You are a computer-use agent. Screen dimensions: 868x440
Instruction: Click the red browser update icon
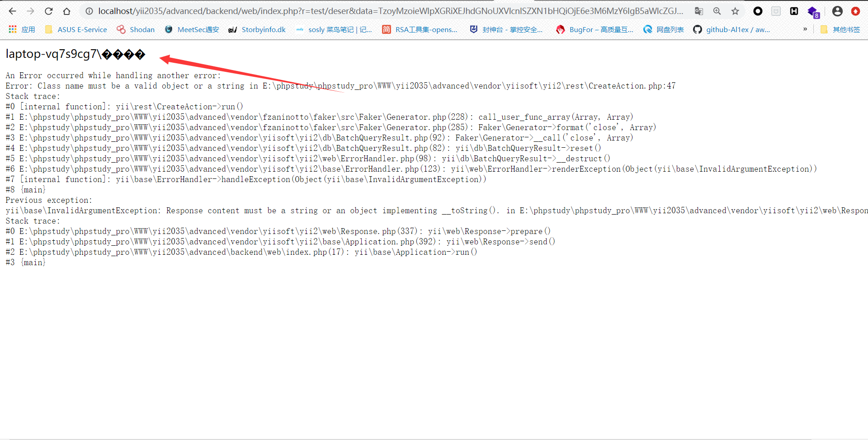point(855,11)
